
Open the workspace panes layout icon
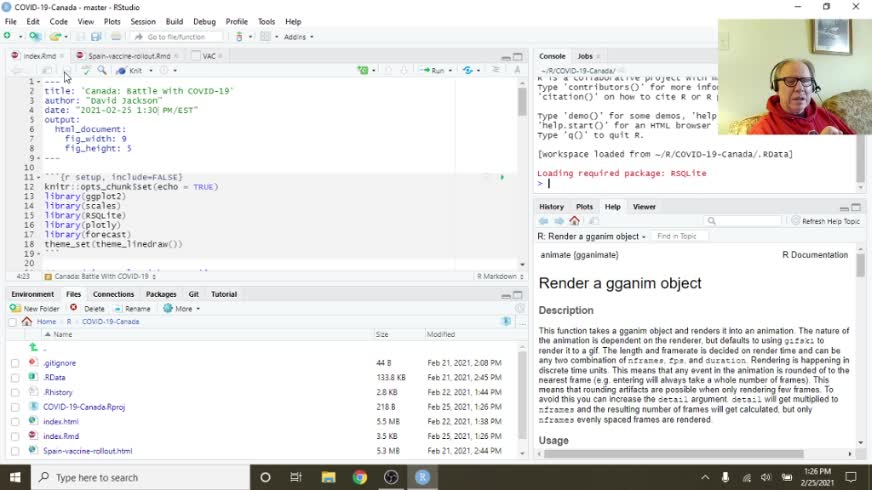pyautogui.click(x=265, y=37)
